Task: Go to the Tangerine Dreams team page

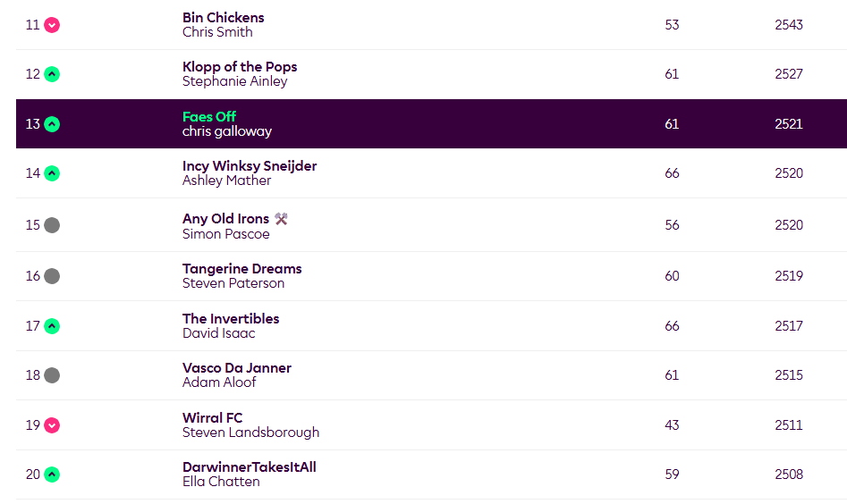Action: (241, 269)
